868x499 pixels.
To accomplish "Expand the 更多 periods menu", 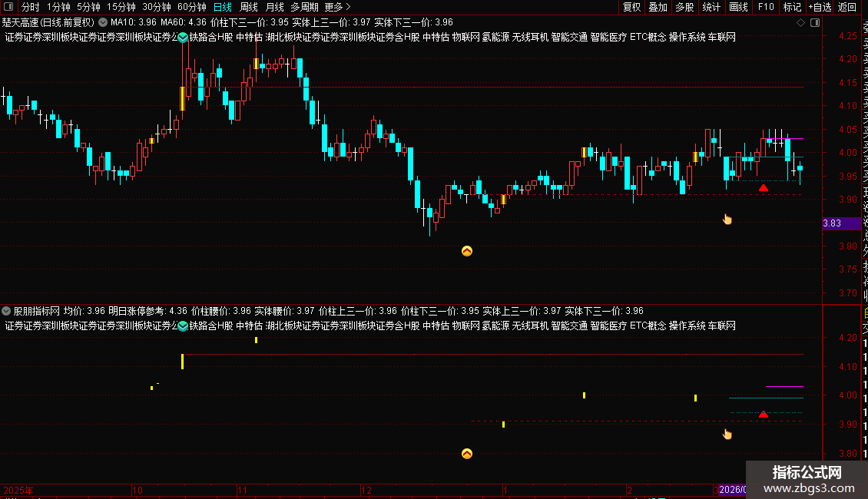I will 337,7.
